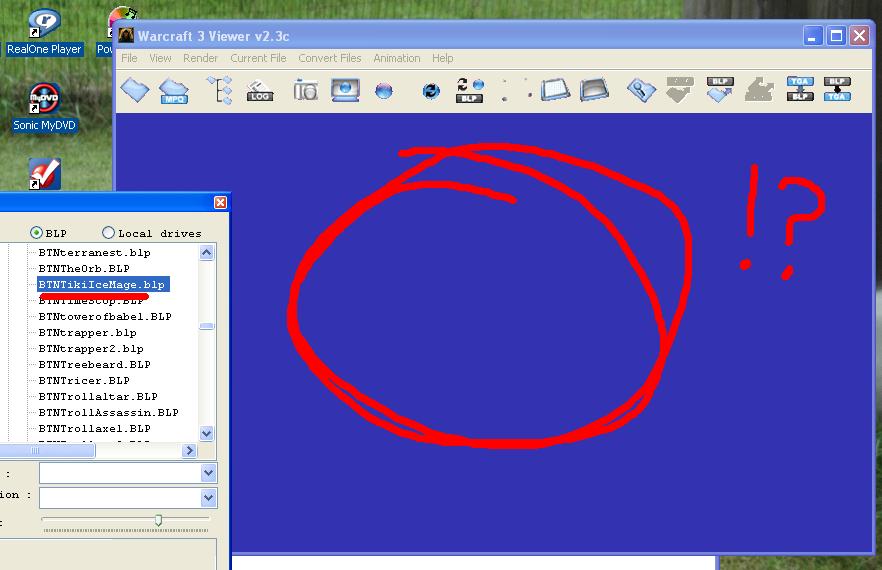Open the RealOne Player desktop shortcut
Viewport: 882px width, 570px height.
point(44,33)
